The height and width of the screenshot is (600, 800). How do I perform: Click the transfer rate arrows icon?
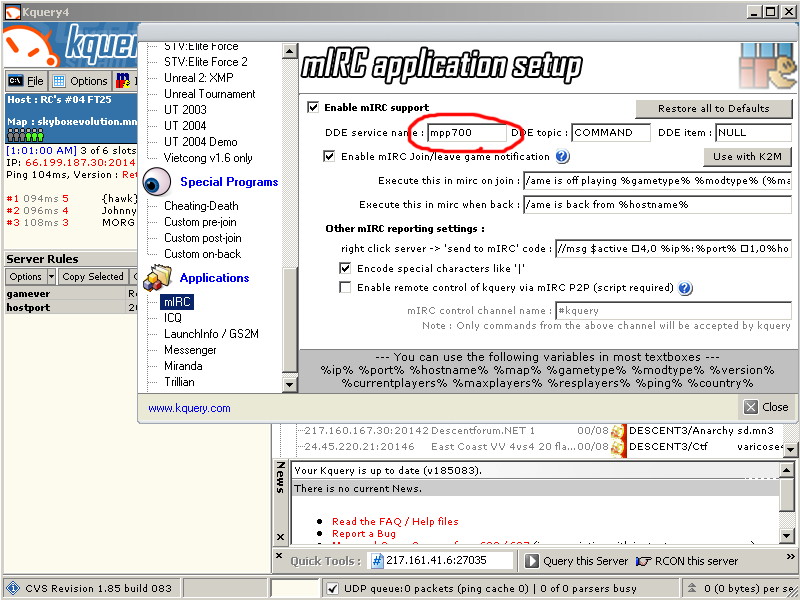pyautogui.click(x=692, y=588)
